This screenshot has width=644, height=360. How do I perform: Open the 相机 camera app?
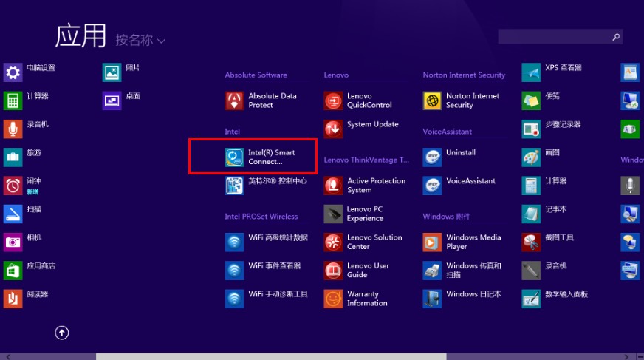(13, 242)
